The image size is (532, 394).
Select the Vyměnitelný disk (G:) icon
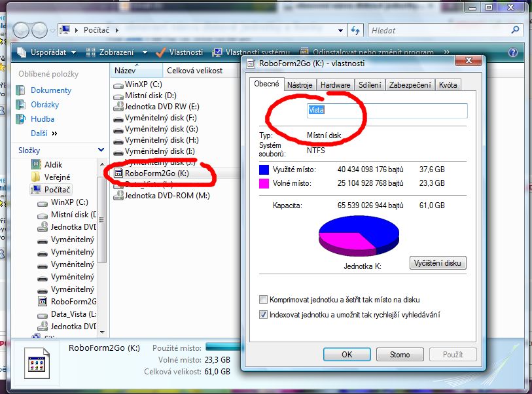[118, 130]
